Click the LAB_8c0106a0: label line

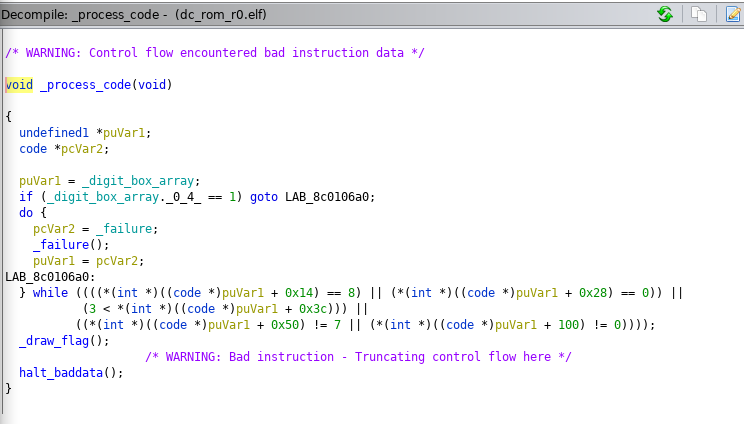50,277
